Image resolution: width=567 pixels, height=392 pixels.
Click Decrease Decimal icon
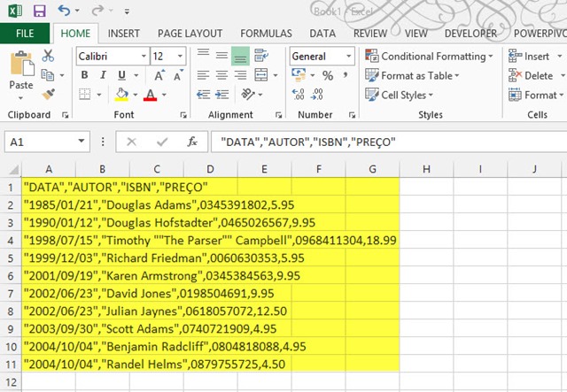(x=317, y=95)
